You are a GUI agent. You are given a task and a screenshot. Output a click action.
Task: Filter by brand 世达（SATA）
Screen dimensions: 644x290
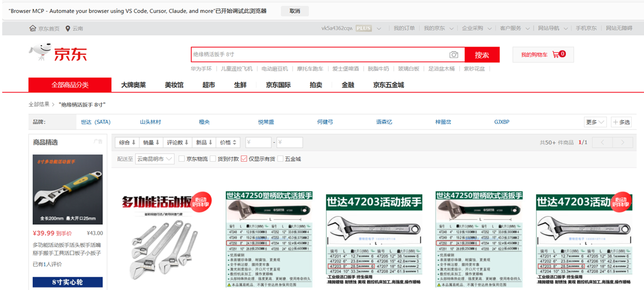pyautogui.click(x=96, y=122)
